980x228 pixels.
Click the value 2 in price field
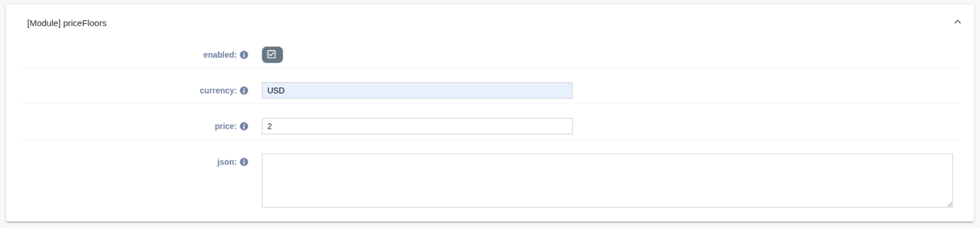point(270,126)
